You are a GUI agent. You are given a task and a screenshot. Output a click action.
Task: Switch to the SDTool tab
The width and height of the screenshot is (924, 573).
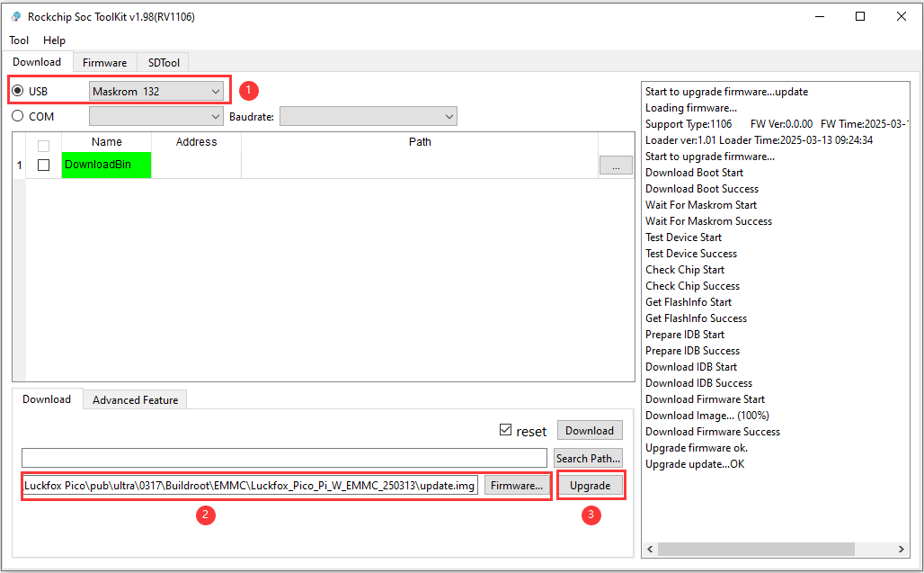click(x=164, y=62)
